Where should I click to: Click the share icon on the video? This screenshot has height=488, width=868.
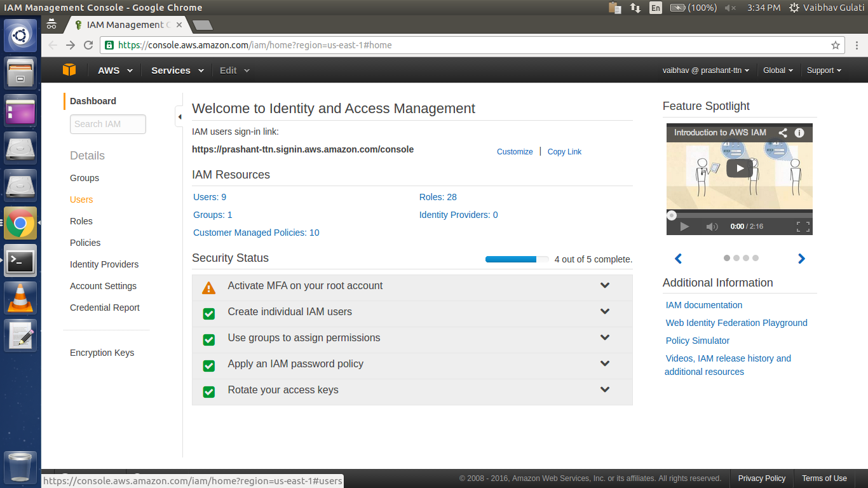[x=783, y=133]
